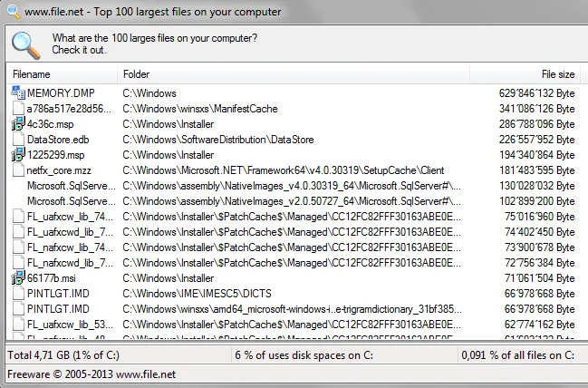Click the 4c36c.msp installer patch icon
Viewport: 588px width, 388px height.
pyautogui.click(x=18, y=123)
